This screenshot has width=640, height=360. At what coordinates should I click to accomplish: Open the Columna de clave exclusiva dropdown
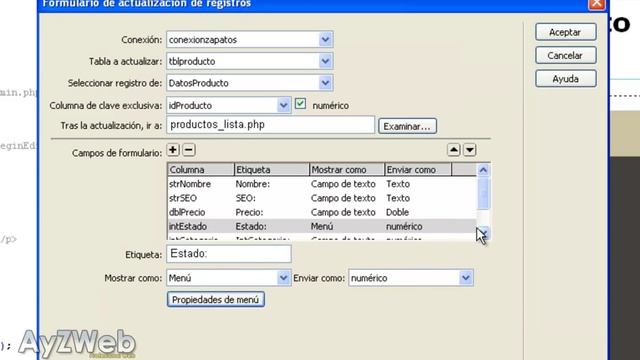pyautogui.click(x=283, y=105)
